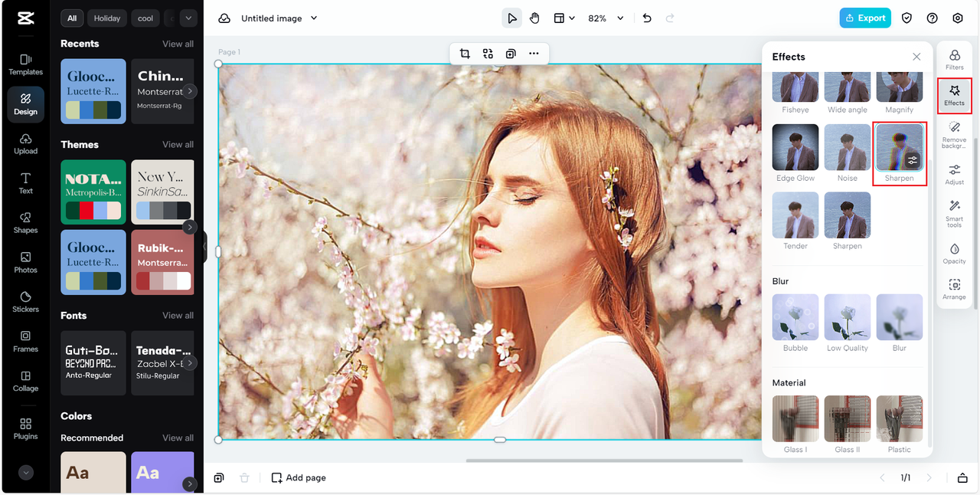
Task: Switch to the Effects tab
Action: [x=954, y=96]
